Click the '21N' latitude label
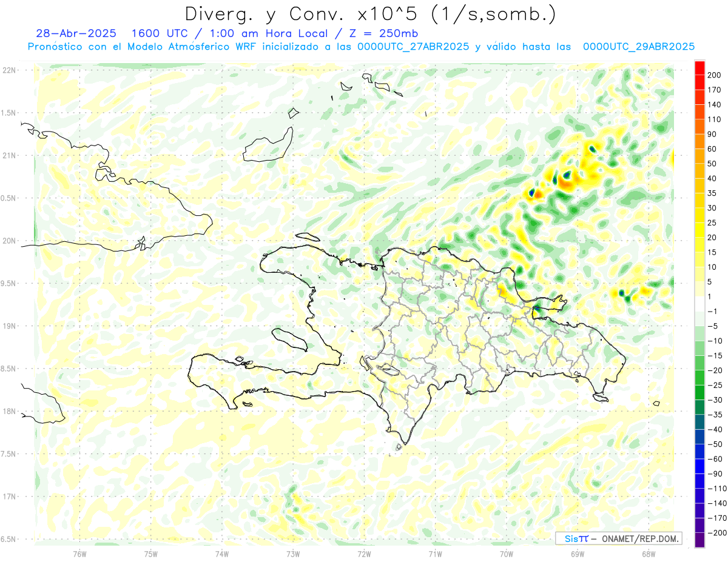The width and height of the screenshot is (728, 562). [9, 156]
